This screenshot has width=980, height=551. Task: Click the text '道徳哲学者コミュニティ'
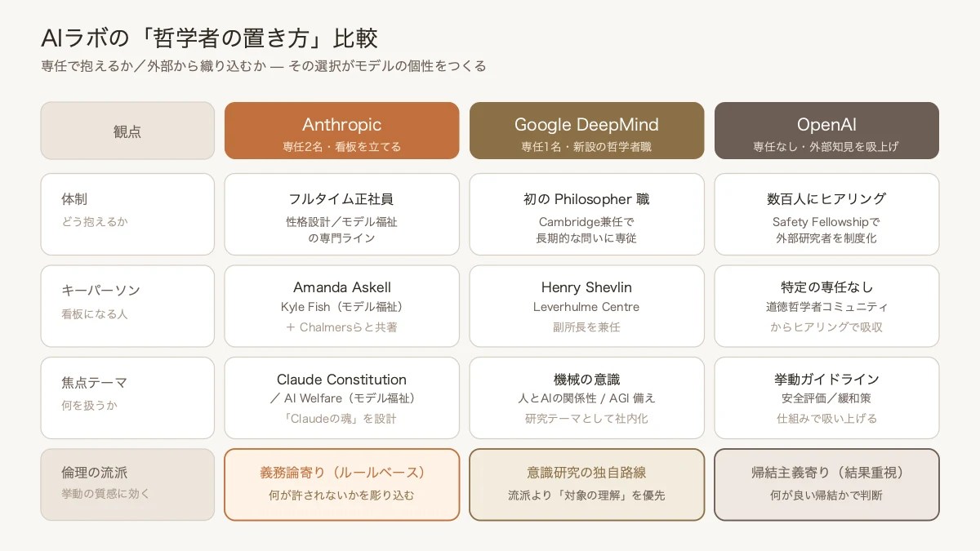826,307
